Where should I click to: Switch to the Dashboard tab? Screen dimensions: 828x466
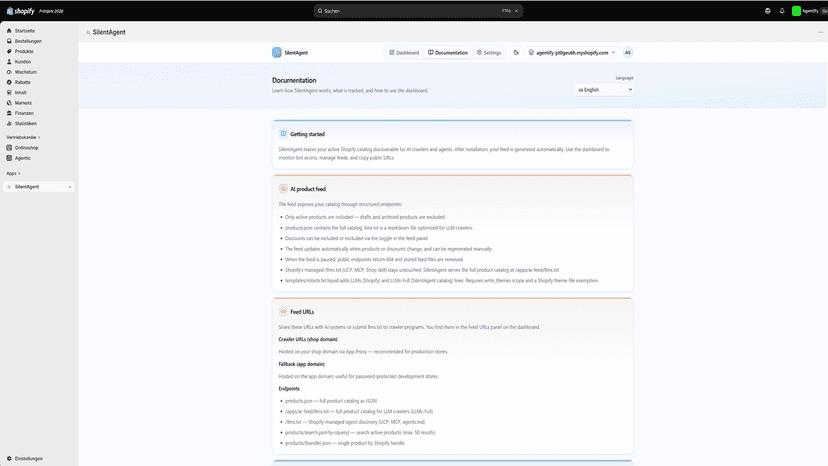click(x=404, y=52)
